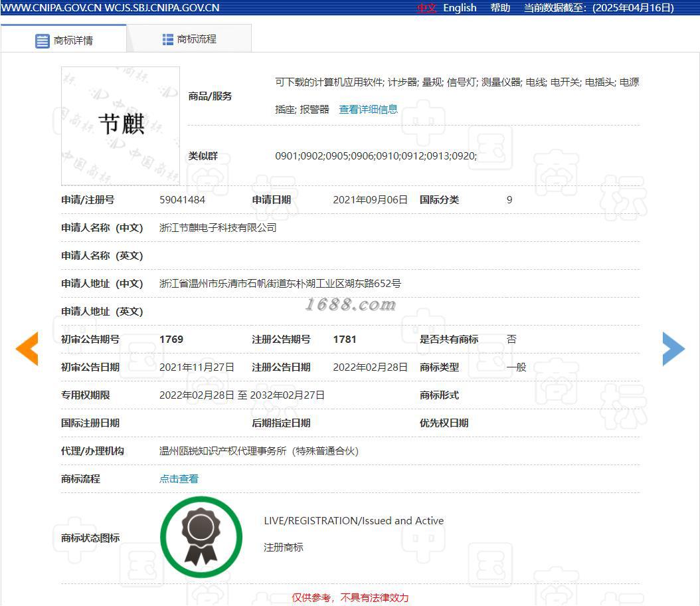Click the 商标状态图标 field label
Screen dimensions: 700x606
click(90, 538)
